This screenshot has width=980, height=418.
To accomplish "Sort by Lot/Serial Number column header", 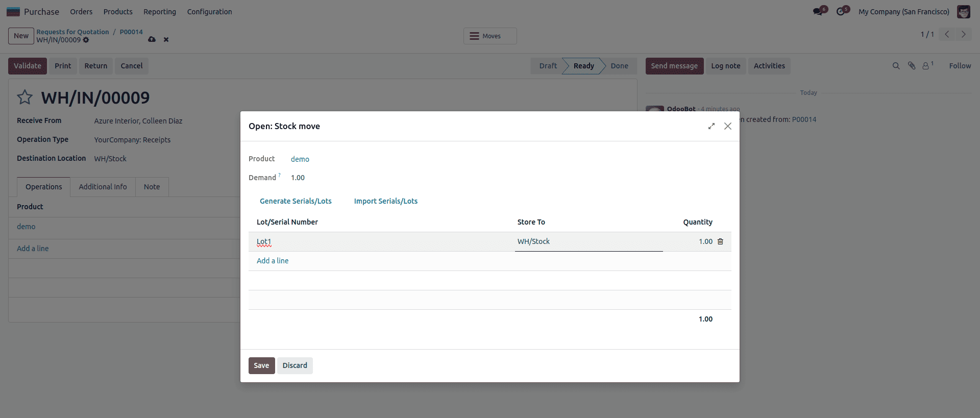I will (x=287, y=222).
